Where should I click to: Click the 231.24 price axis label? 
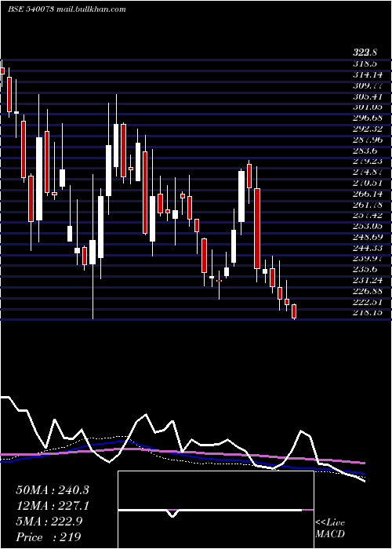368,280
